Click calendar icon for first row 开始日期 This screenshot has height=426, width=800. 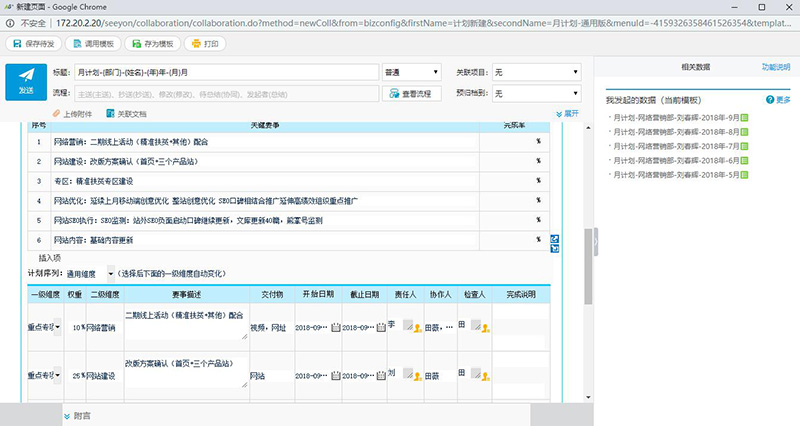point(335,327)
